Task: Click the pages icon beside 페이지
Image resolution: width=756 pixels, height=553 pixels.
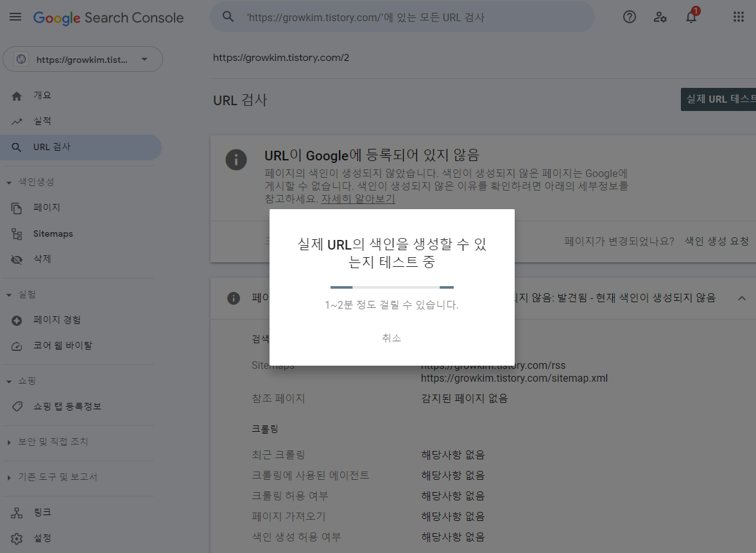Action: [x=17, y=208]
